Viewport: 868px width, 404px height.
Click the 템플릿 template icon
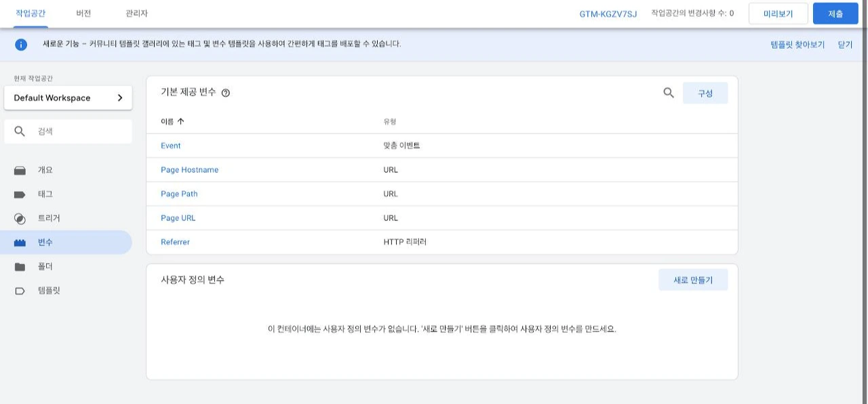pos(20,291)
